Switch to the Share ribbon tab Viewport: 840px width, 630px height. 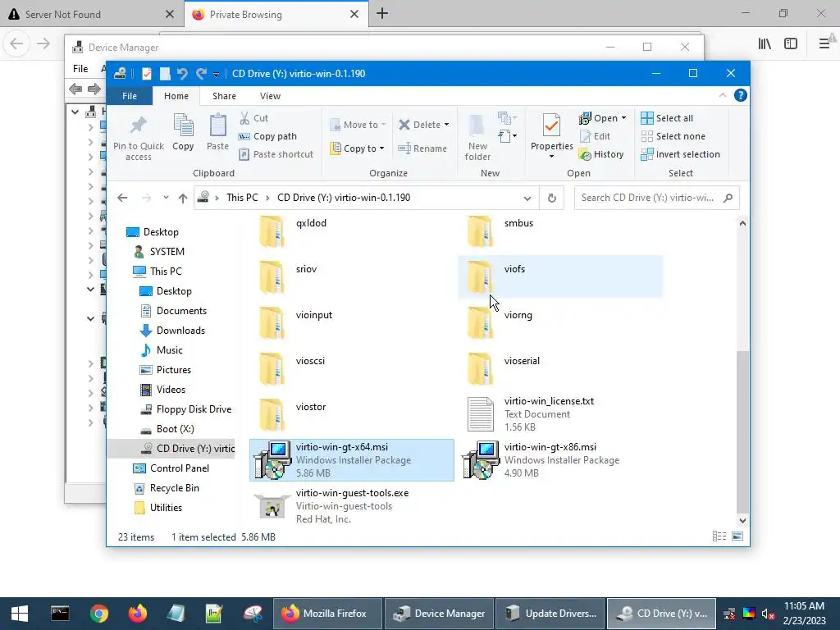click(x=224, y=96)
